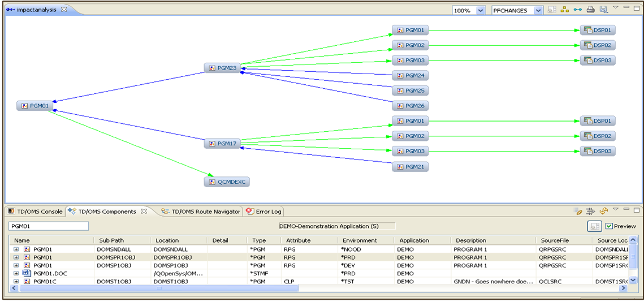Open the 100% zoom dropdown
644x302 pixels.
click(x=481, y=11)
